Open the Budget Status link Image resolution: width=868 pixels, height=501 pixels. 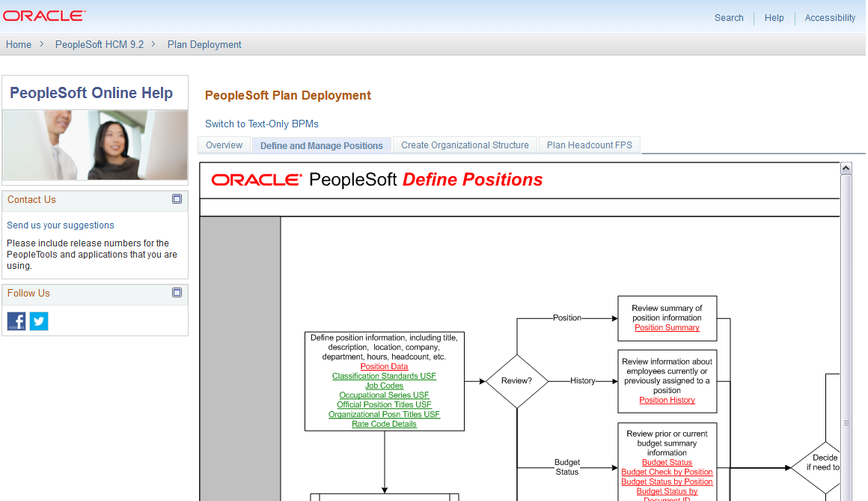pos(667,462)
